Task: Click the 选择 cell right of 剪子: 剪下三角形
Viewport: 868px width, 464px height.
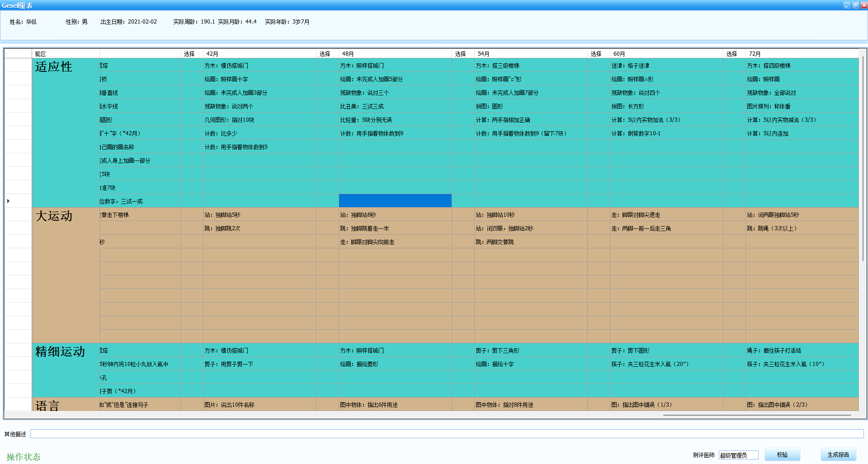Action: [x=599, y=350]
